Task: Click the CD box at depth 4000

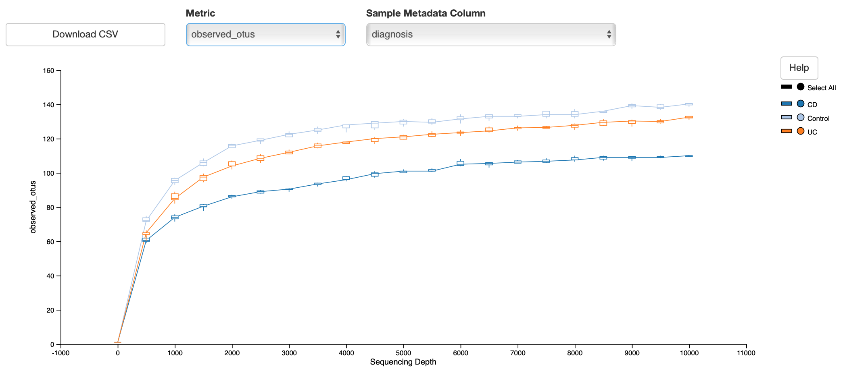Action: tap(346, 178)
